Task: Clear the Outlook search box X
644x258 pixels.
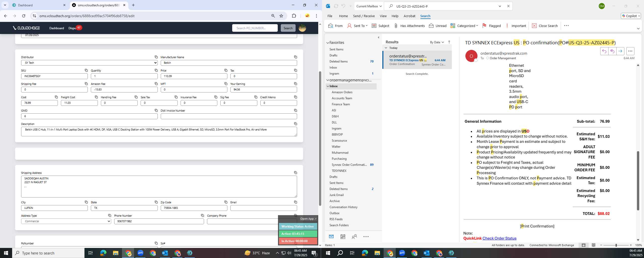Action: (x=508, y=6)
